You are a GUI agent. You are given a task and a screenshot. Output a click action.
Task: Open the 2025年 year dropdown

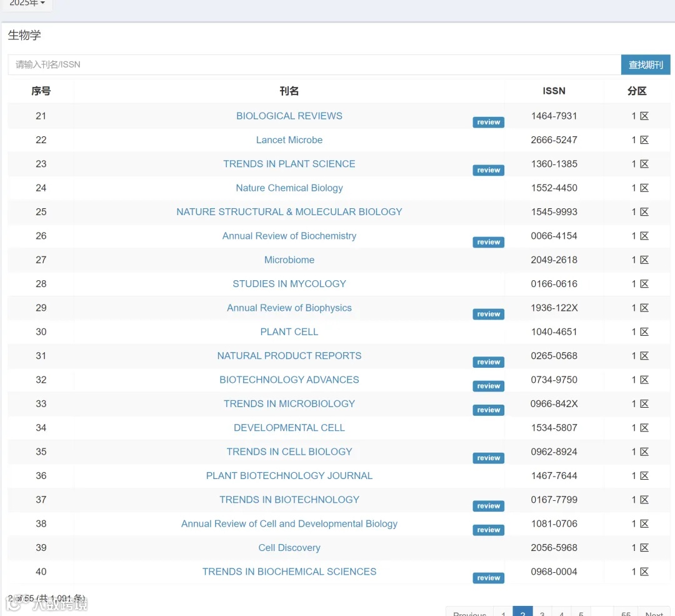27,4
